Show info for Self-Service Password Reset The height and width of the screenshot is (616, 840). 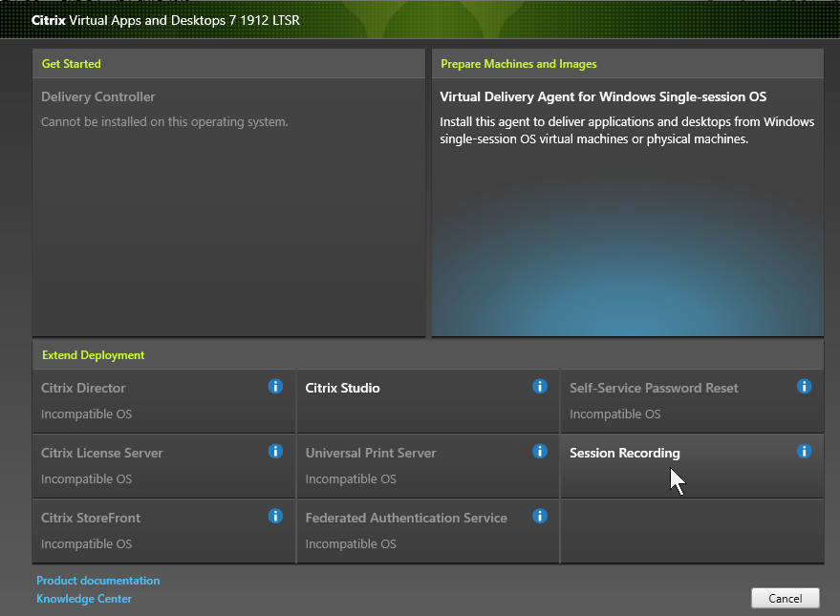coord(804,387)
